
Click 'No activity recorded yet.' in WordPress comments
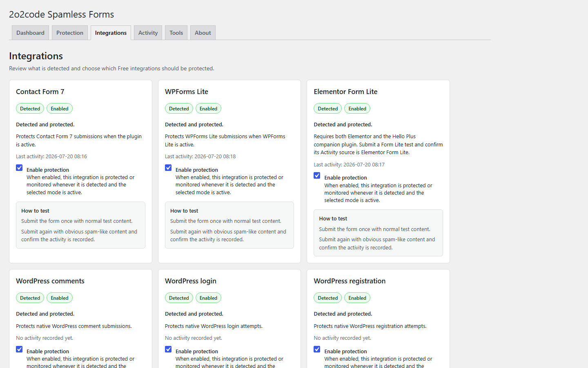(45, 338)
